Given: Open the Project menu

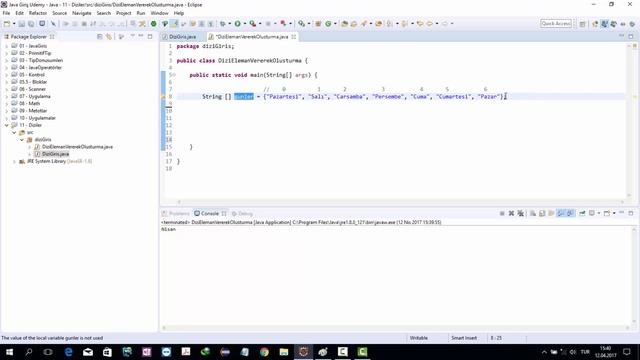Looking at the screenshot, I should coord(123,13).
